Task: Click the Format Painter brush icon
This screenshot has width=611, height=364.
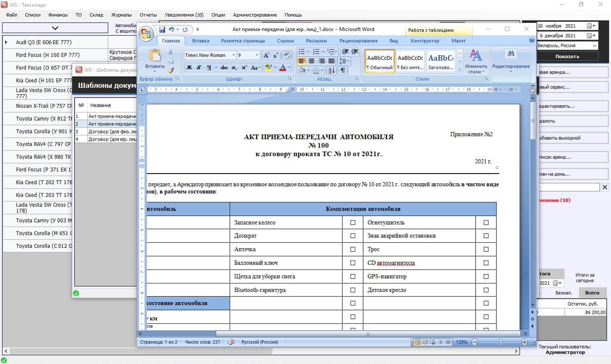Action: [x=171, y=70]
